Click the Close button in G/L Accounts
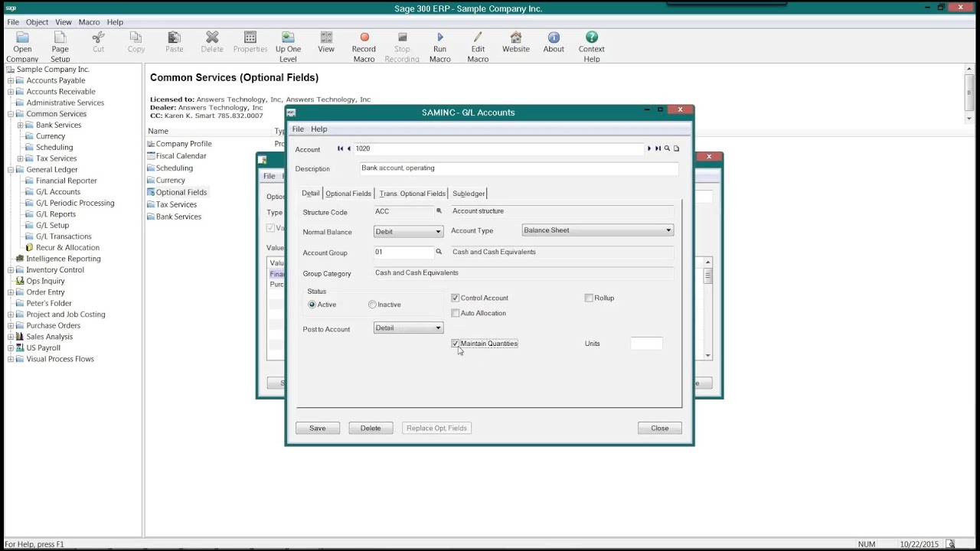 pos(660,429)
